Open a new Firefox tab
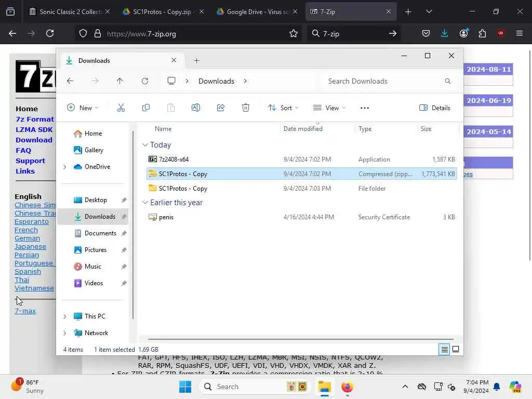 (x=408, y=11)
